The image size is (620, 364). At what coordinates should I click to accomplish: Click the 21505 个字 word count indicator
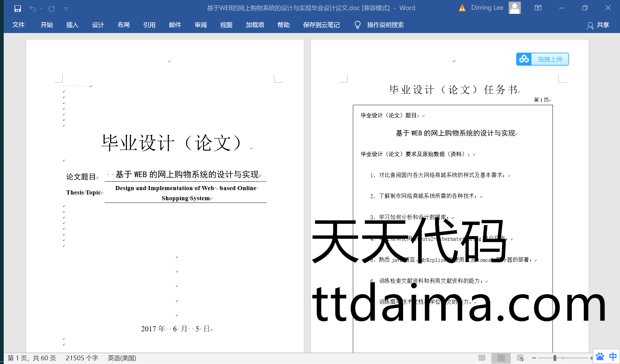82,358
